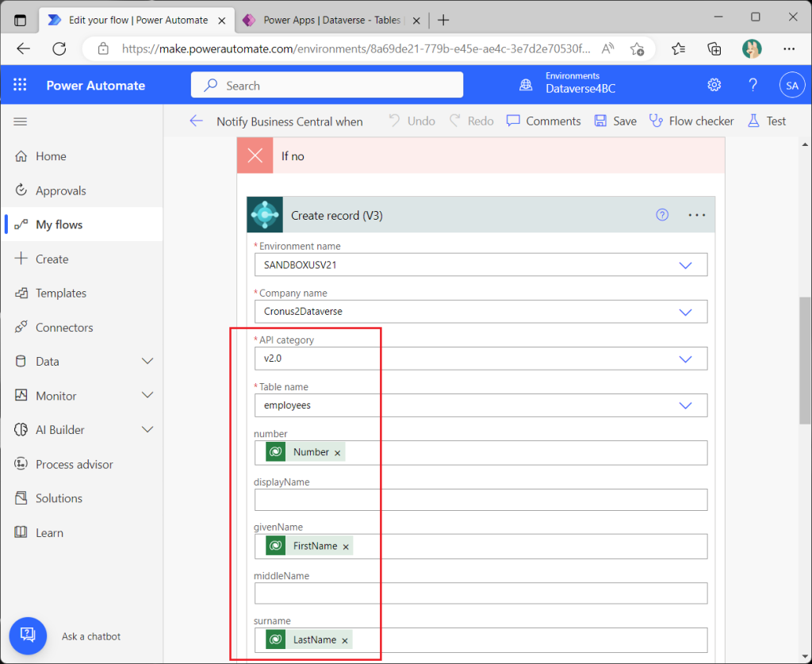Screen dimensions: 812x664
Task: Close the Power Apps Dataverse tab
Action: pyautogui.click(x=416, y=21)
